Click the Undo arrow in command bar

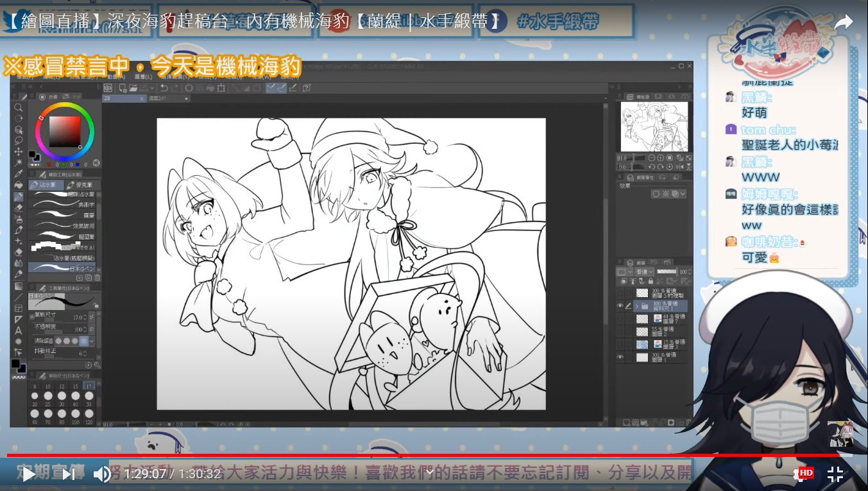(x=164, y=88)
